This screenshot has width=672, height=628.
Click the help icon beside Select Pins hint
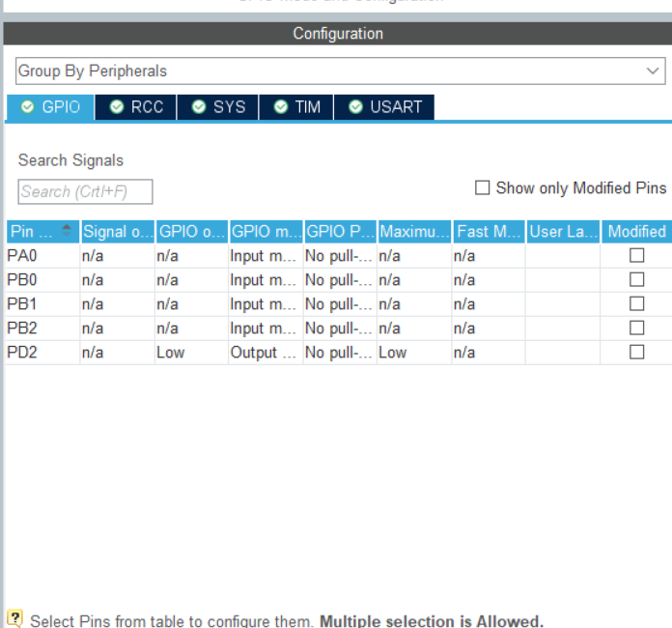(15, 618)
